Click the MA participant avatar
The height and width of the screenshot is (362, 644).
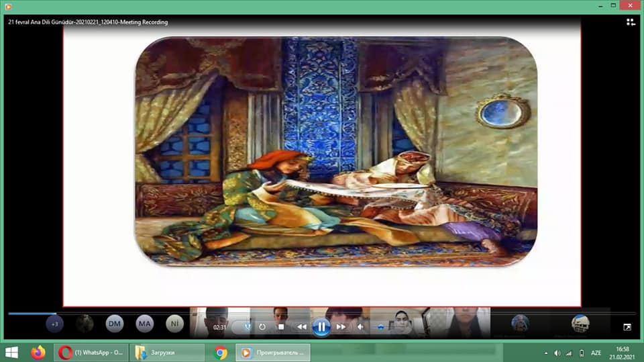145,324
